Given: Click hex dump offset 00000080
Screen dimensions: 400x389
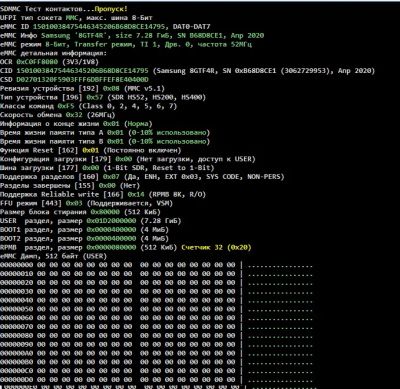Looking at the screenshot, I should click(x=17, y=336).
